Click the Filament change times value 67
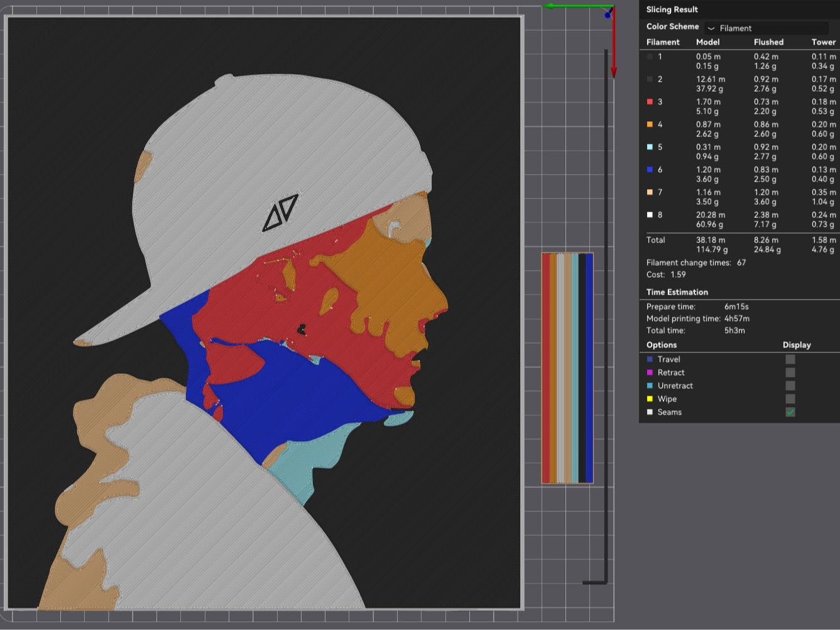 click(741, 263)
